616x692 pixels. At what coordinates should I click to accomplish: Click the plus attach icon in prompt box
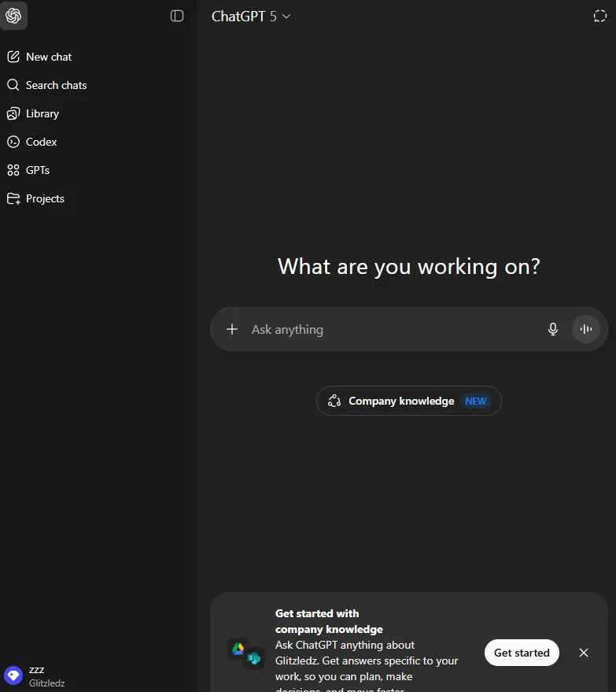pos(232,329)
